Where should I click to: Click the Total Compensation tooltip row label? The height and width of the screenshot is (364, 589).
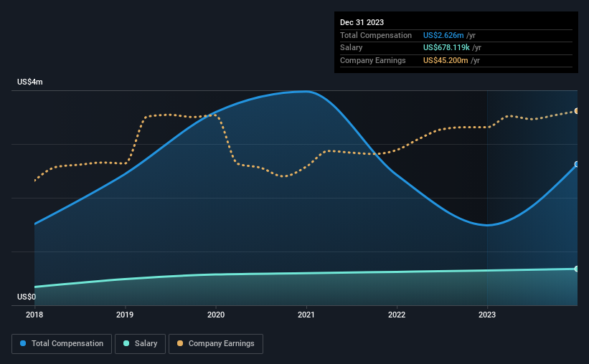tap(376, 35)
